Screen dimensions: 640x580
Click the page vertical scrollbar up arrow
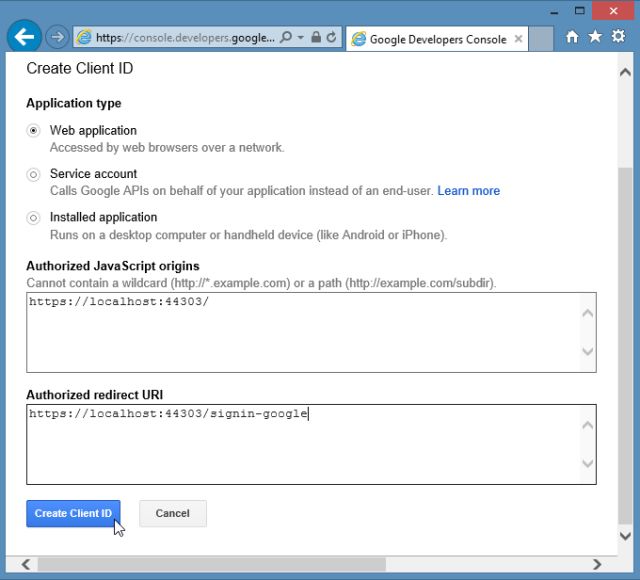pyautogui.click(x=625, y=73)
